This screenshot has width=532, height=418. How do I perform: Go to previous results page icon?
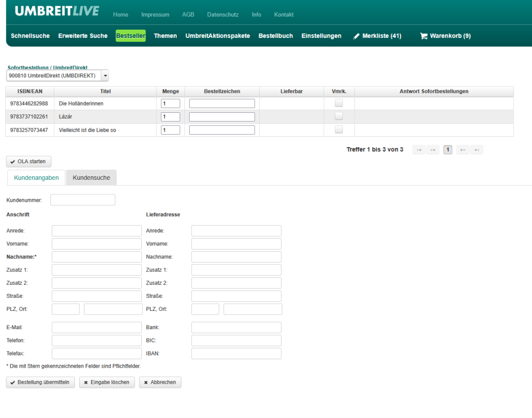click(x=433, y=150)
